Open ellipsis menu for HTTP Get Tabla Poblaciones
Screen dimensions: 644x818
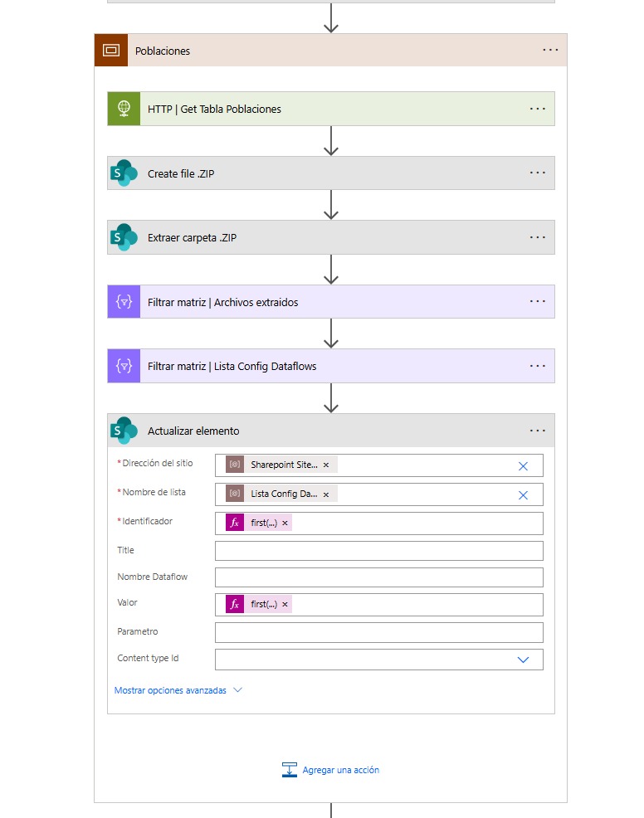537,109
